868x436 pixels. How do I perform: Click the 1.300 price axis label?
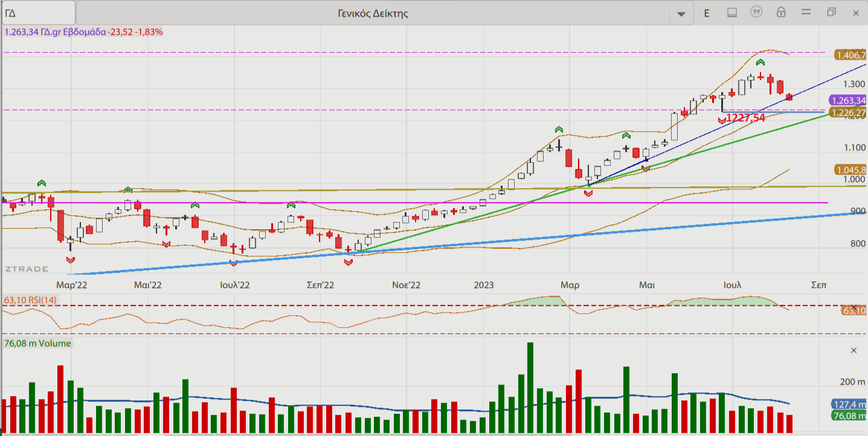coord(855,84)
